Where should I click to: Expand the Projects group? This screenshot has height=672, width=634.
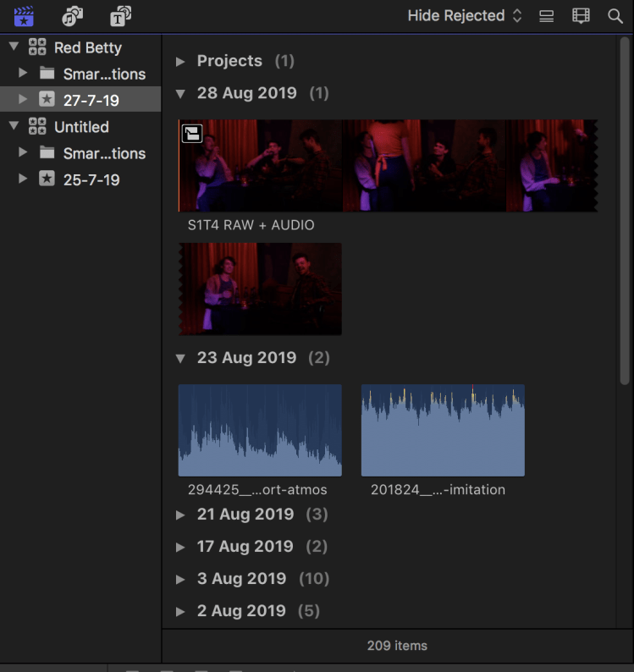(180, 61)
